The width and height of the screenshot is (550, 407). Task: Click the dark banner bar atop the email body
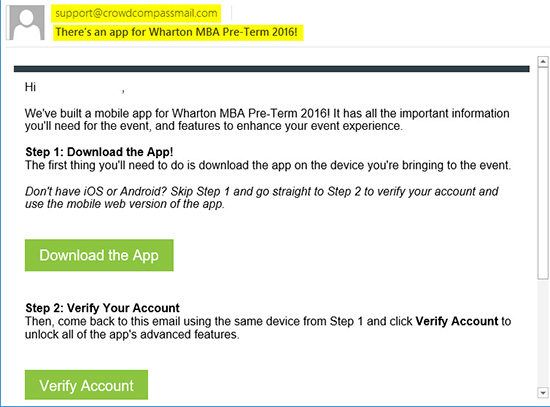pyautogui.click(x=271, y=68)
